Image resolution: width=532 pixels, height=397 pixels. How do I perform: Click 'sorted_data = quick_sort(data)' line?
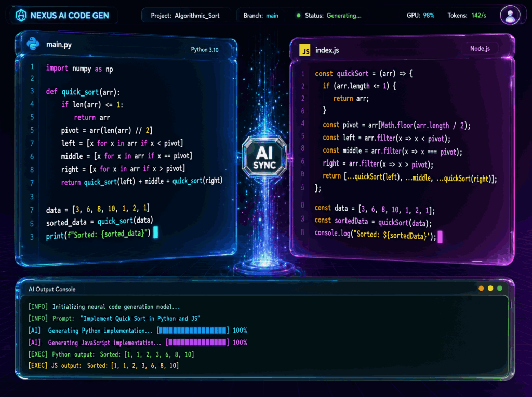pos(99,222)
